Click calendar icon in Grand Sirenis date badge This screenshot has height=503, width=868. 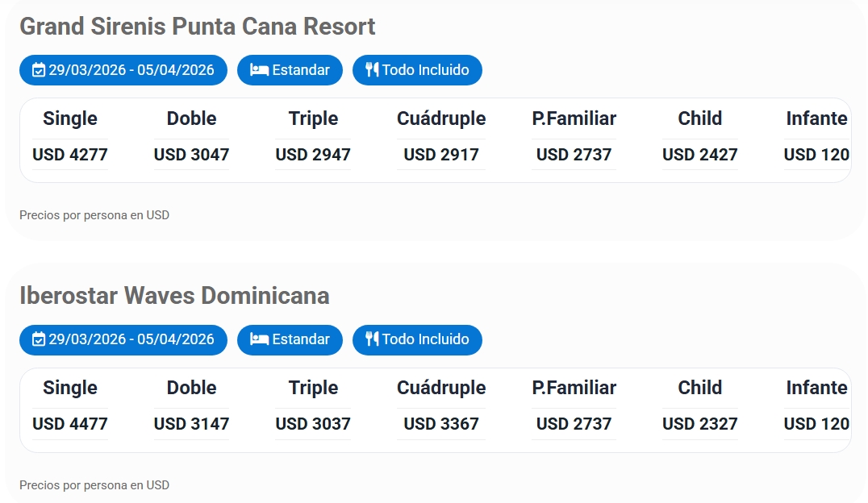point(39,70)
